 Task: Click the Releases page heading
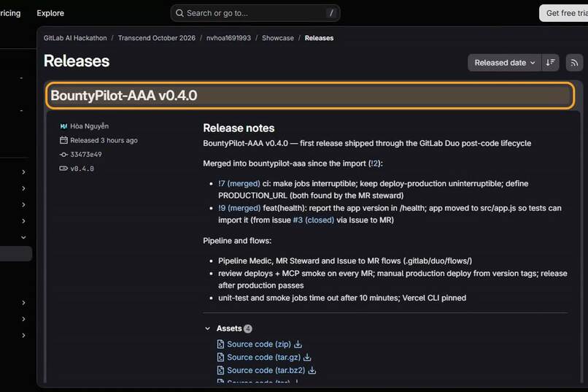pyautogui.click(x=77, y=61)
